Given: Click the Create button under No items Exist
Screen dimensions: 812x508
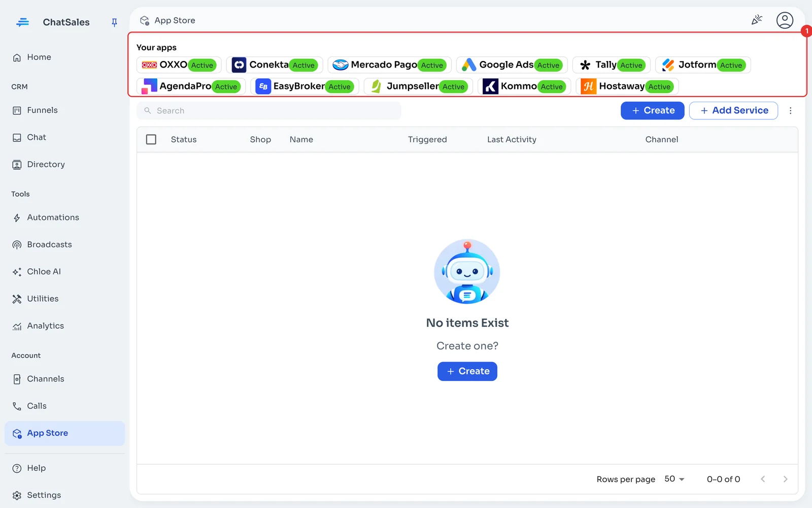Looking at the screenshot, I should [467, 371].
